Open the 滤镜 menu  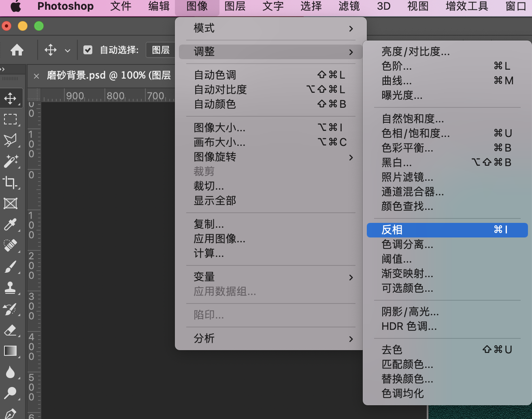349,6
